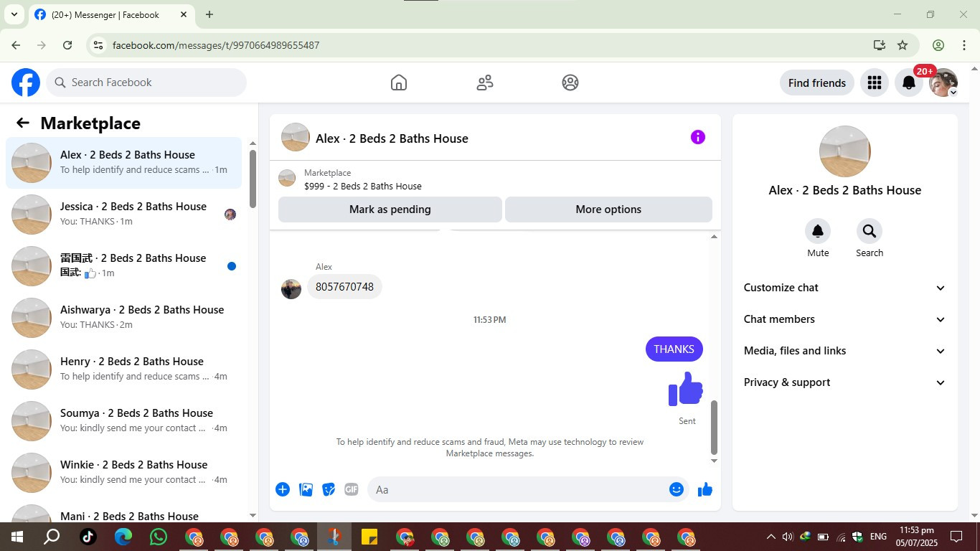Open the Windows notification center icon
Image resolution: width=980 pixels, height=551 pixels.
pyautogui.click(x=956, y=537)
